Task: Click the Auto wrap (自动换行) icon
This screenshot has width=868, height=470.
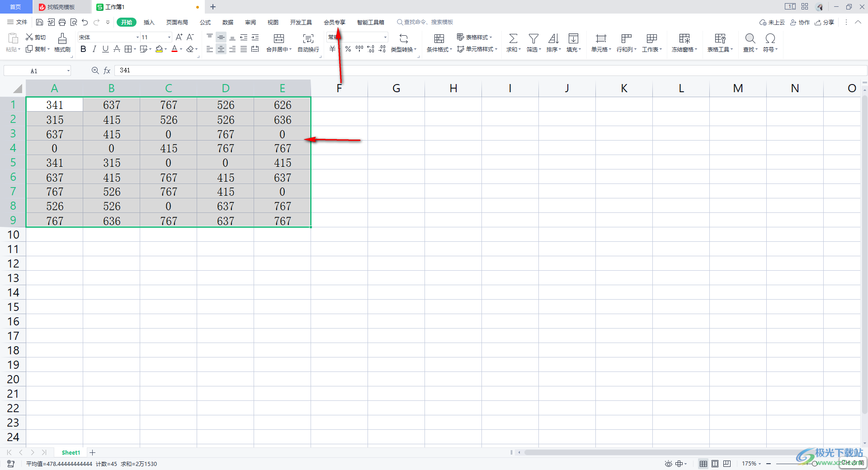Action: point(308,43)
